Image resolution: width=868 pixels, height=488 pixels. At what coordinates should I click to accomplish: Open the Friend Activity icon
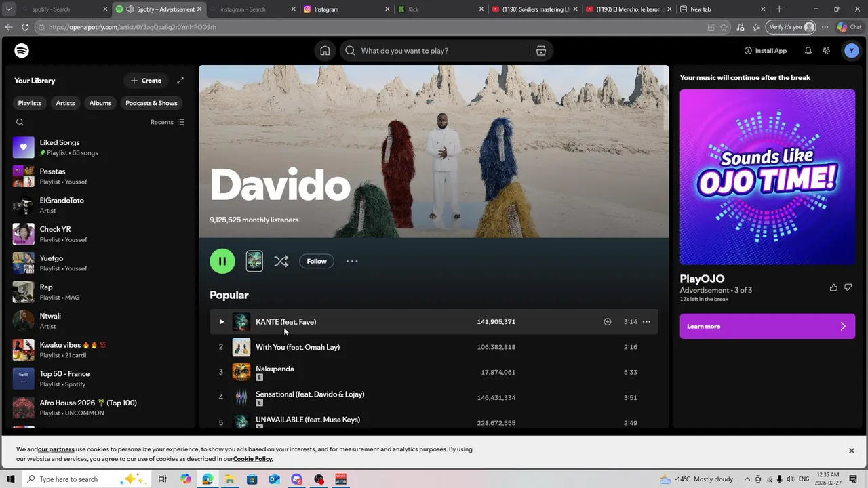coord(826,51)
